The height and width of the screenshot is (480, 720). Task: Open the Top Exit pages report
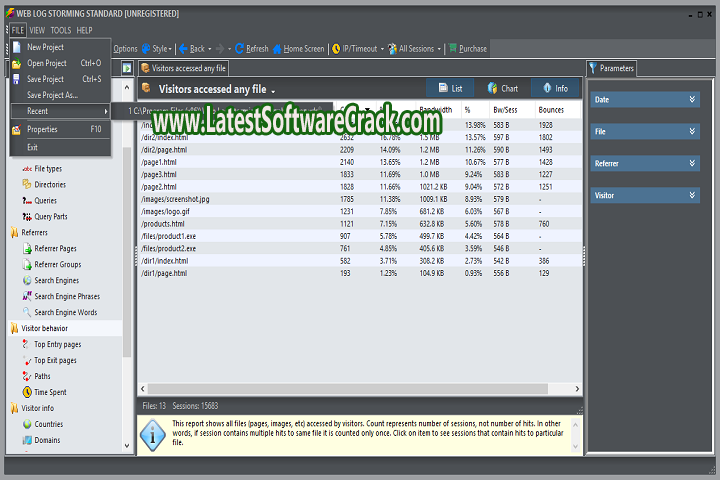[55, 360]
